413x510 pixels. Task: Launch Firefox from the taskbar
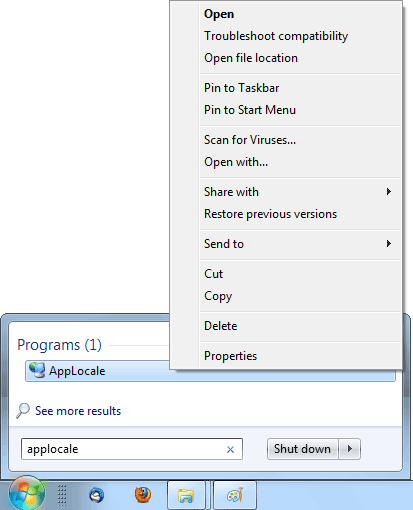point(143,495)
